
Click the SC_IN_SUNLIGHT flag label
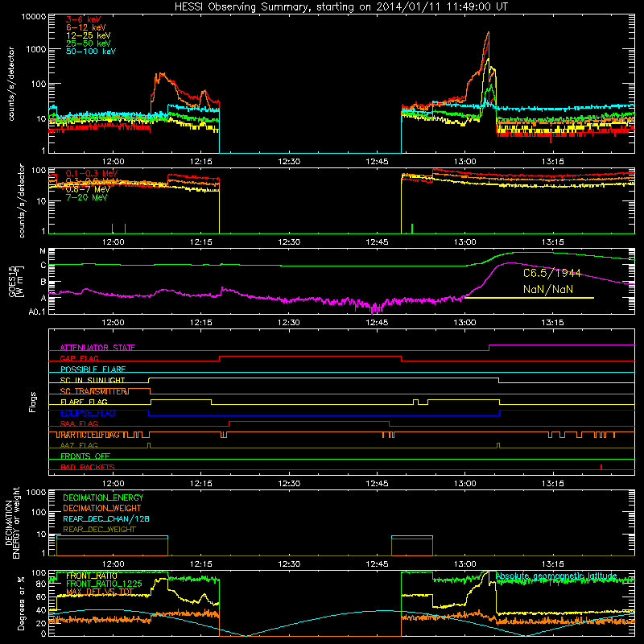93,380
